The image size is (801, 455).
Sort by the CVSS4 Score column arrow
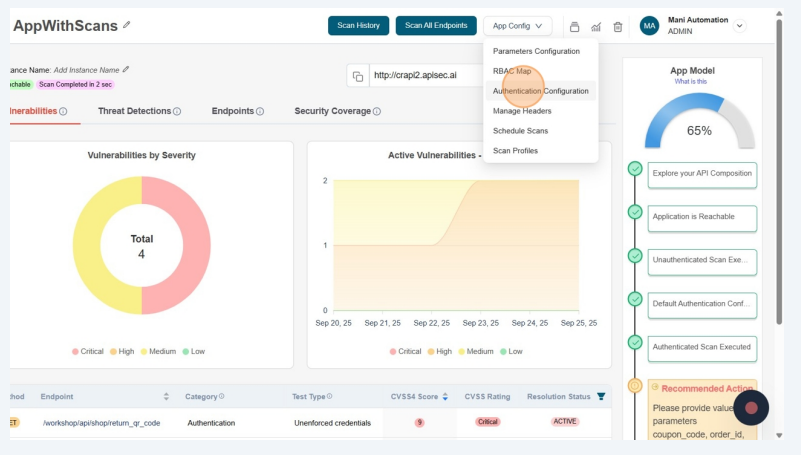445,397
